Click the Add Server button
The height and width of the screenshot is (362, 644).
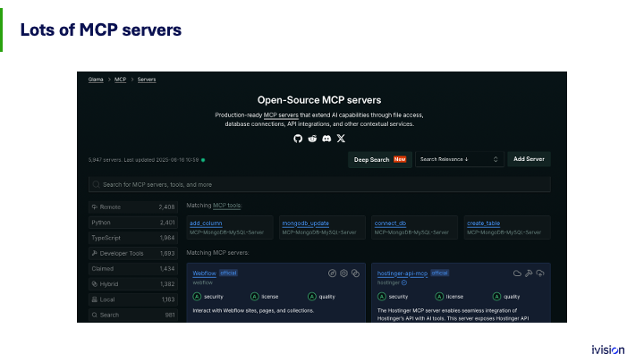(x=529, y=159)
